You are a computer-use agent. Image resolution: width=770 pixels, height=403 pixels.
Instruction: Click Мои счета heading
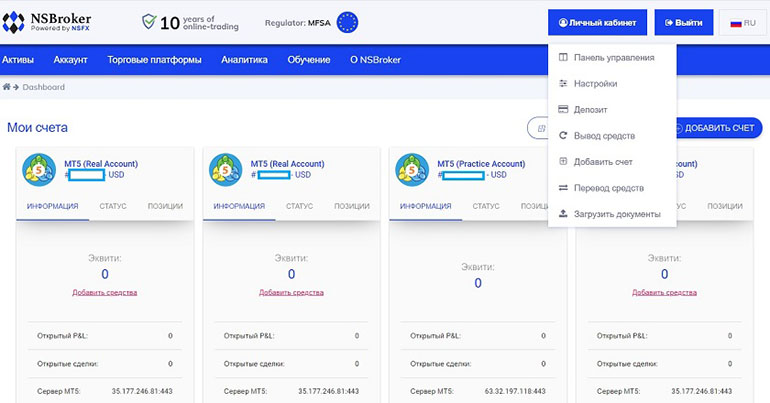click(x=37, y=128)
